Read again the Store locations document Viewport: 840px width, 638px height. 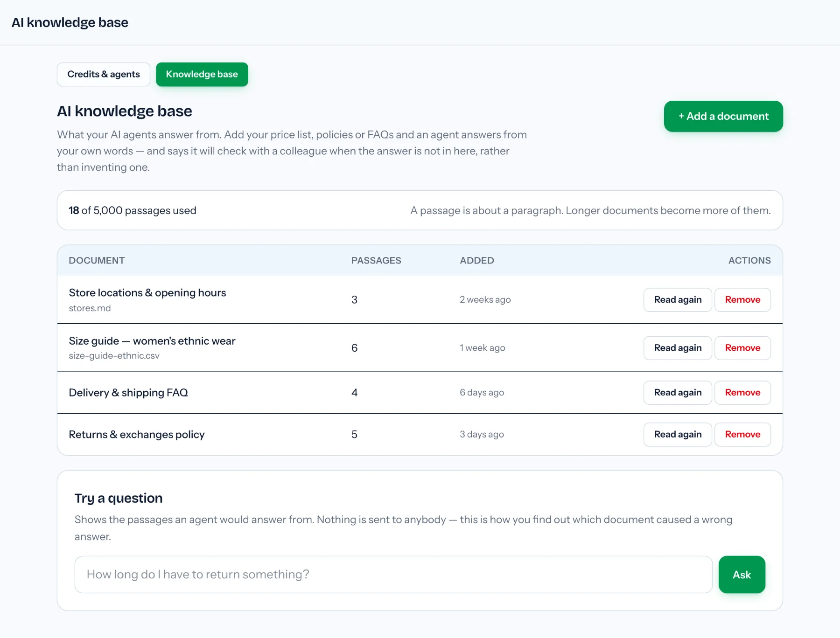tap(678, 300)
